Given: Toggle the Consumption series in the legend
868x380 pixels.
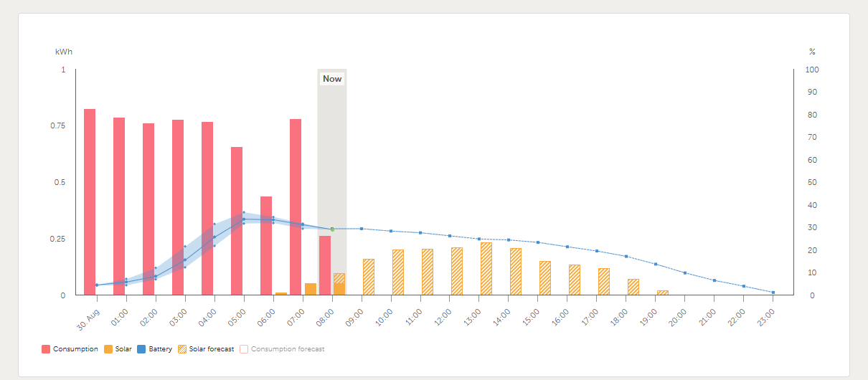Looking at the screenshot, I should pyautogui.click(x=70, y=349).
